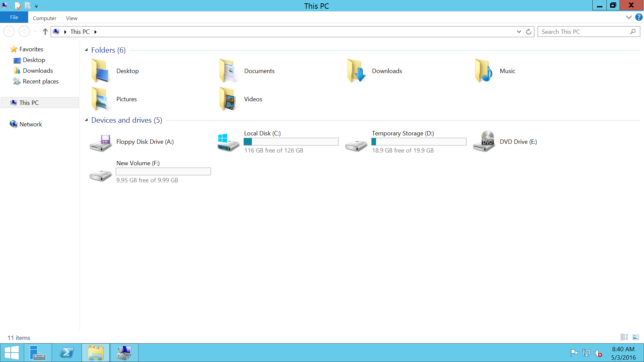Click the "116 GB free of 126 GB" text
644x362 pixels.
(273, 150)
